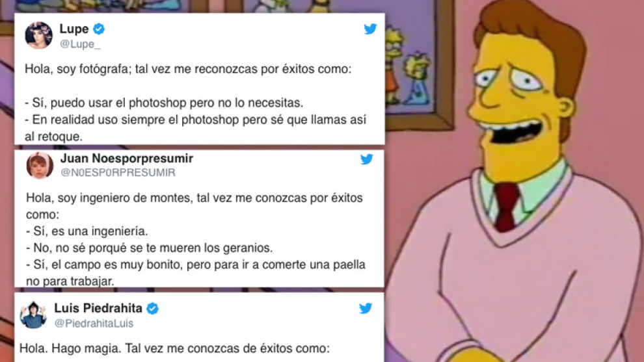Click the @PiedrahitaLuis handle
644x362 pixels.
click(94, 324)
